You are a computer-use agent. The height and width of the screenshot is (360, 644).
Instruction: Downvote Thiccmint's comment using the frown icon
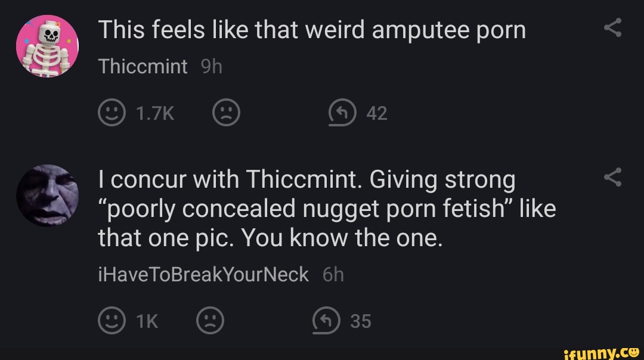(225, 113)
